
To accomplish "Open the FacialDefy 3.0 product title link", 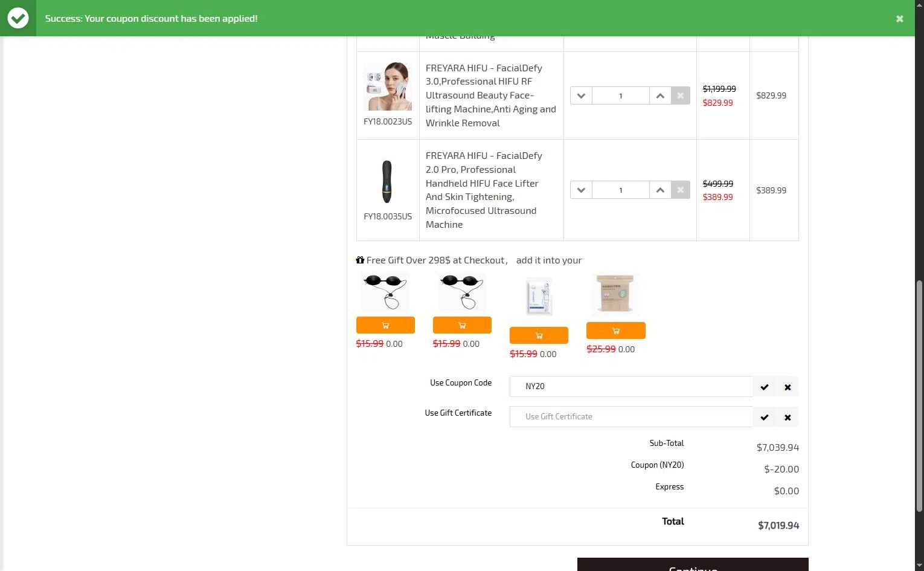I will coord(491,95).
